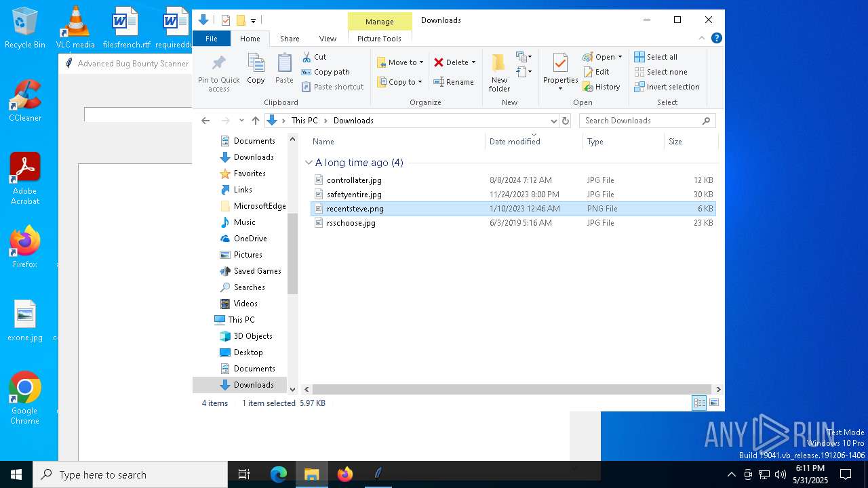Sort files by Name column header

(397, 142)
